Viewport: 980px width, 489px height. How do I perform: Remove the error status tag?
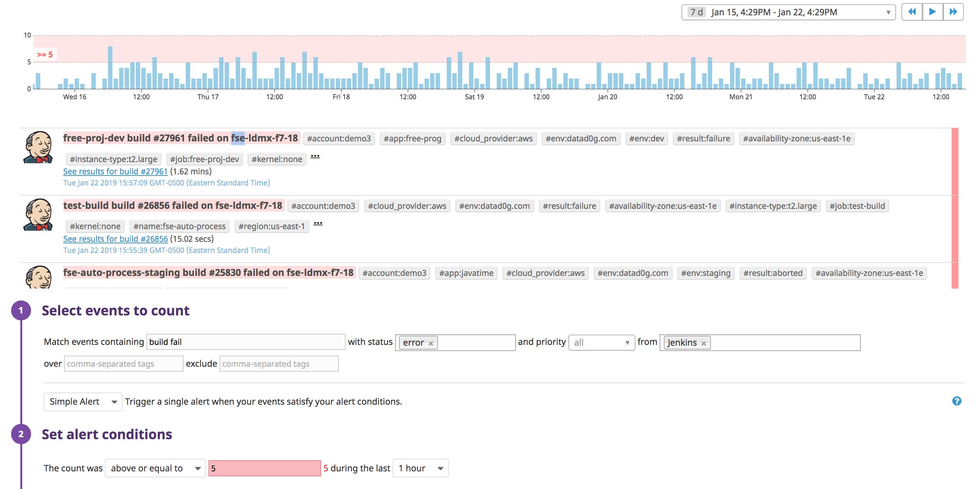(x=431, y=343)
